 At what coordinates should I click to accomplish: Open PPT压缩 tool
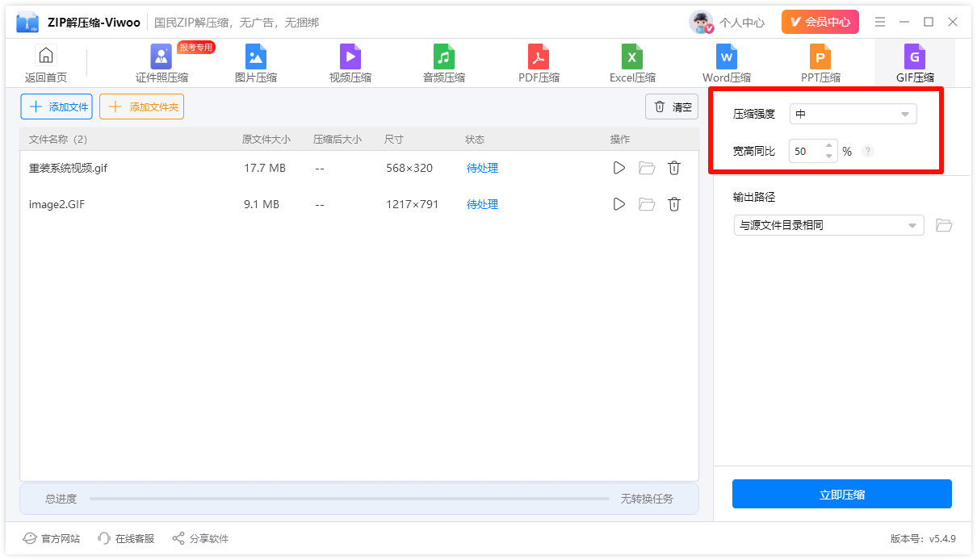(820, 65)
